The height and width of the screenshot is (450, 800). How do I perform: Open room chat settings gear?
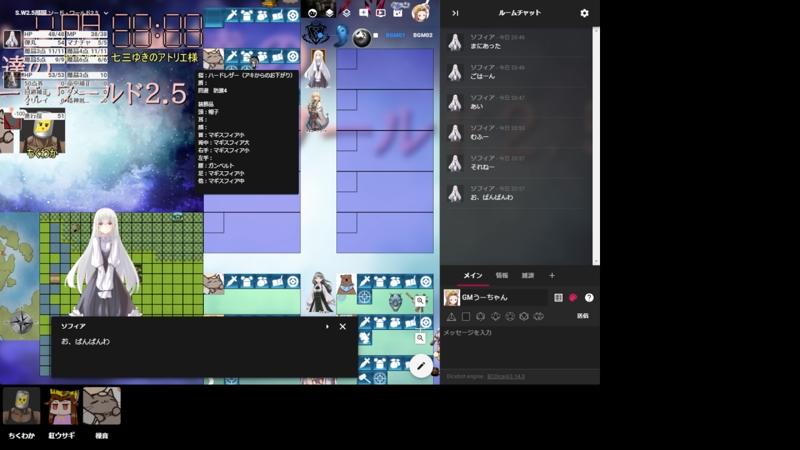[x=584, y=13]
